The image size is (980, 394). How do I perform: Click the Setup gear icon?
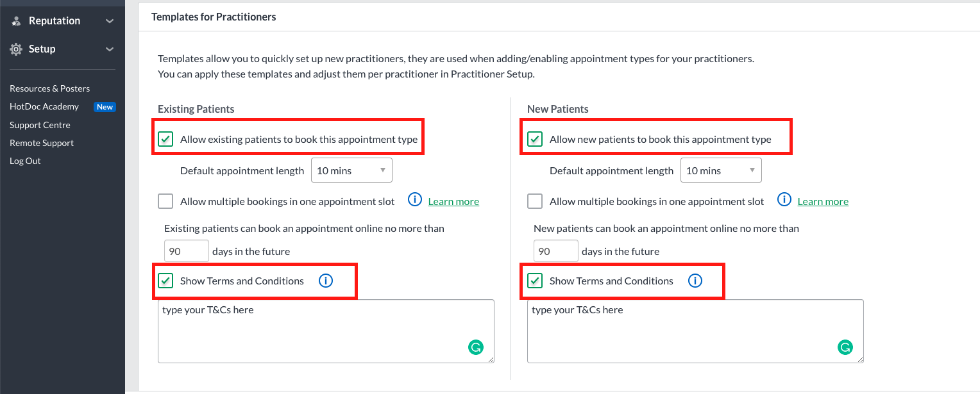pyautogui.click(x=17, y=49)
